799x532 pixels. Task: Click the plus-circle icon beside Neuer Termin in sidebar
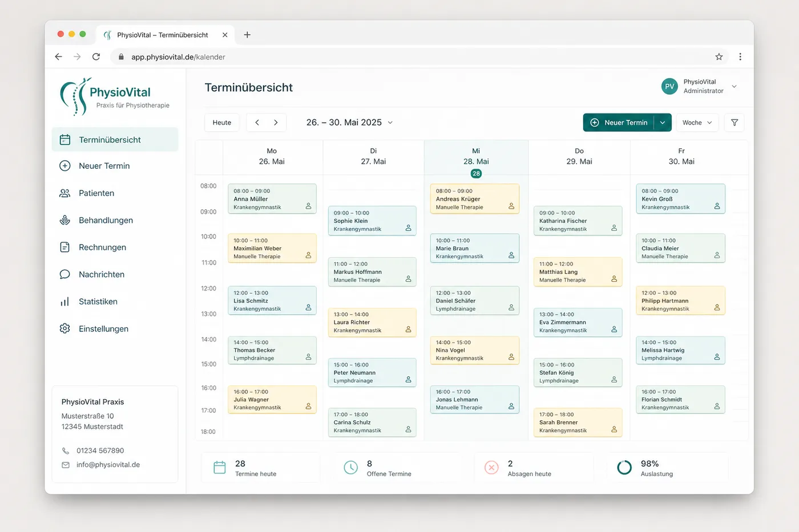(65, 166)
